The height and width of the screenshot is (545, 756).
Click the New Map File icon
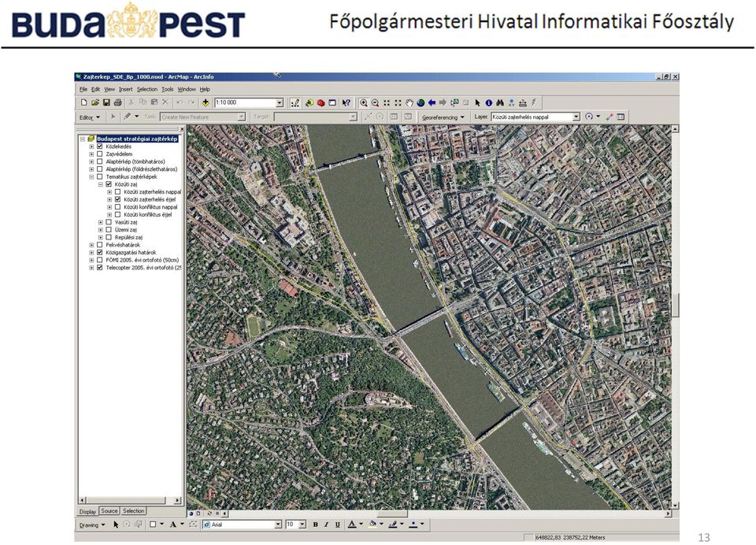click(84, 102)
